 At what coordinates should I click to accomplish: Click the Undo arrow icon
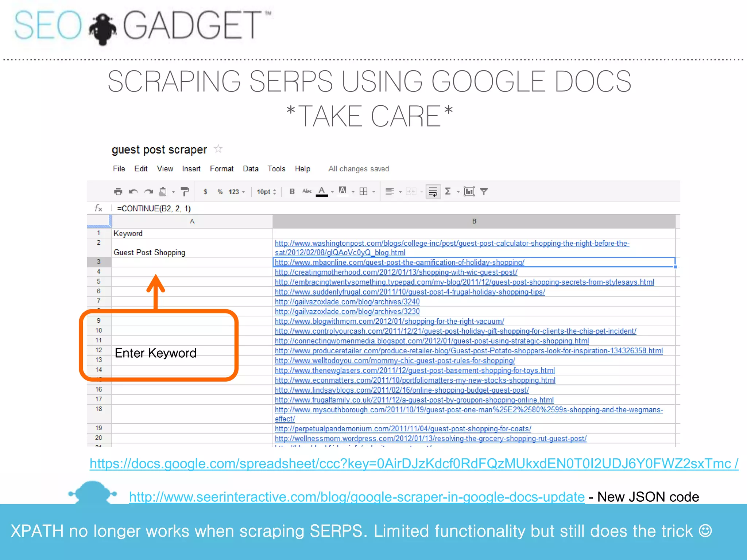point(133,191)
